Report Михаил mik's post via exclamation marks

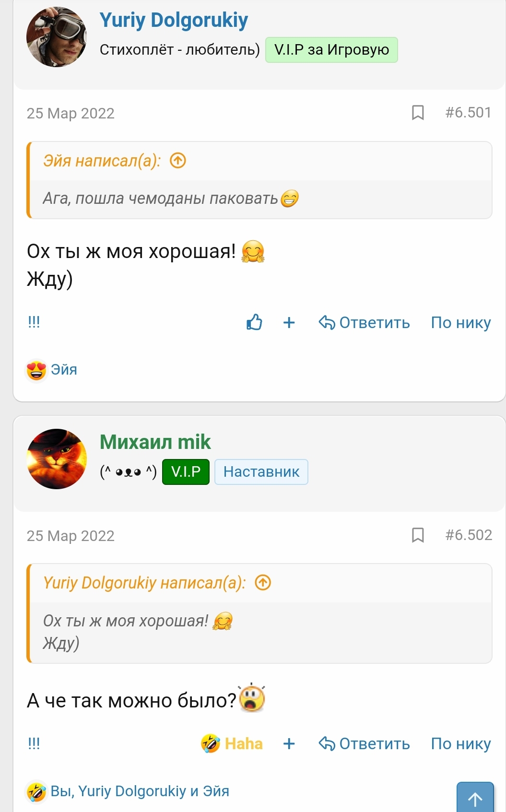coord(34,743)
